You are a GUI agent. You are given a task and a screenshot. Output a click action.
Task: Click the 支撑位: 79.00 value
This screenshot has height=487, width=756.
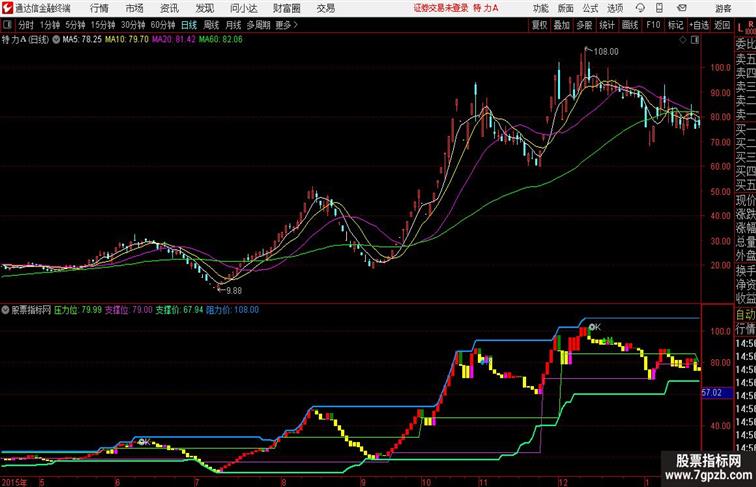(129, 310)
